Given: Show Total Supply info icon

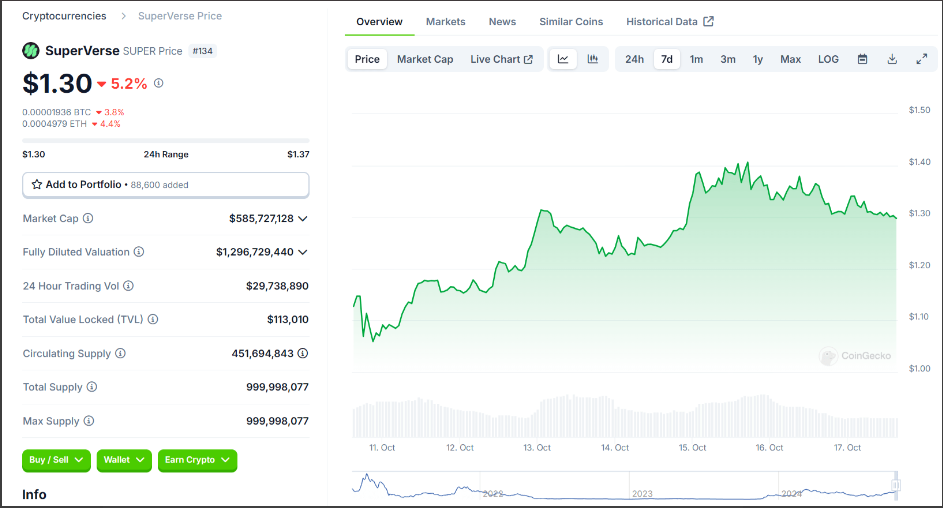Looking at the screenshot, I should (x=92, y=387).
